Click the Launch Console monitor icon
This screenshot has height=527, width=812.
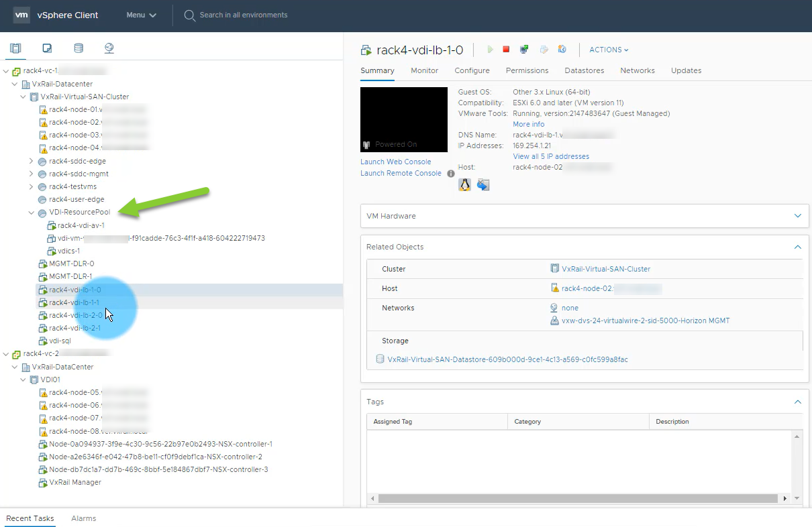point(524,50)
